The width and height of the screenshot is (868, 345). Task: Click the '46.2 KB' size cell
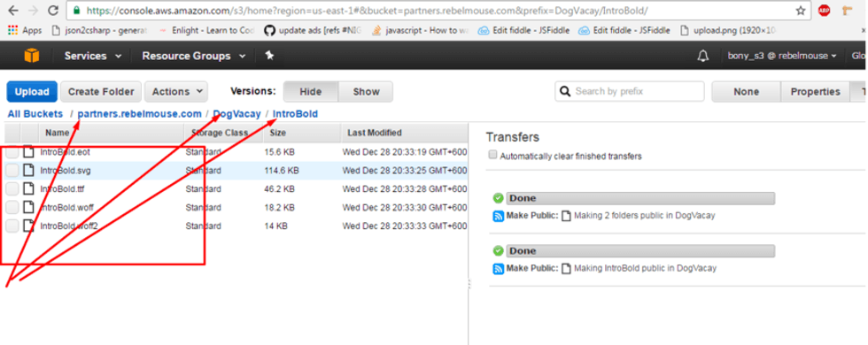tap(280, 189)
